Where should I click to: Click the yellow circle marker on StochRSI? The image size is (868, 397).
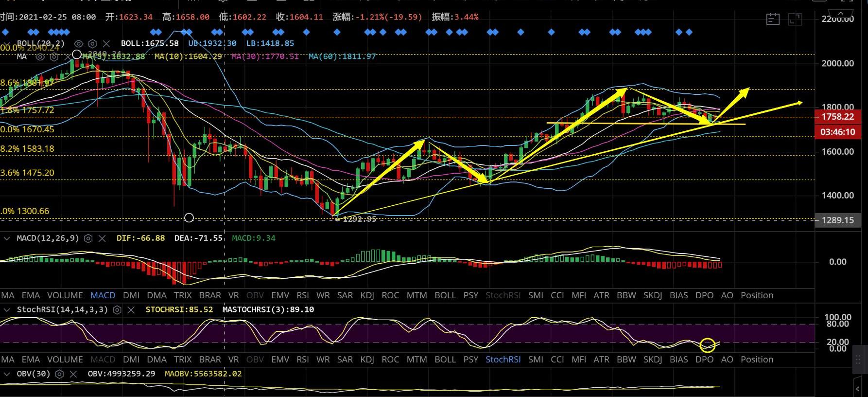[x=708, y=345]
